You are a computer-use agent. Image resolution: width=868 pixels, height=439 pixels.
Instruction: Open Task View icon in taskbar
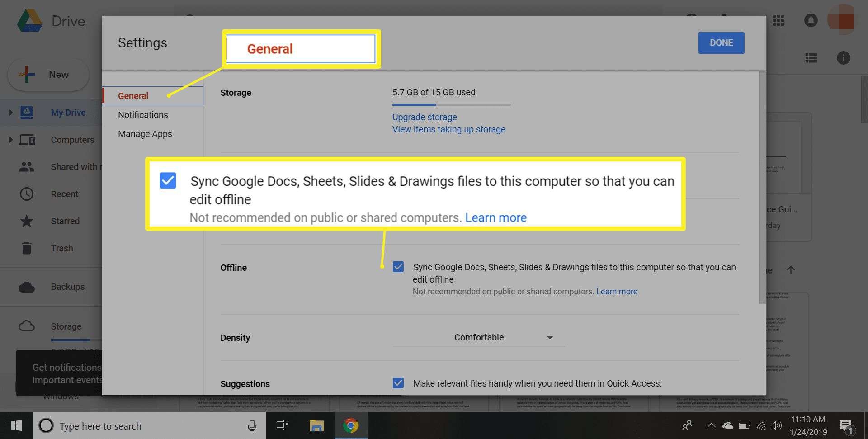coord(282,425)
